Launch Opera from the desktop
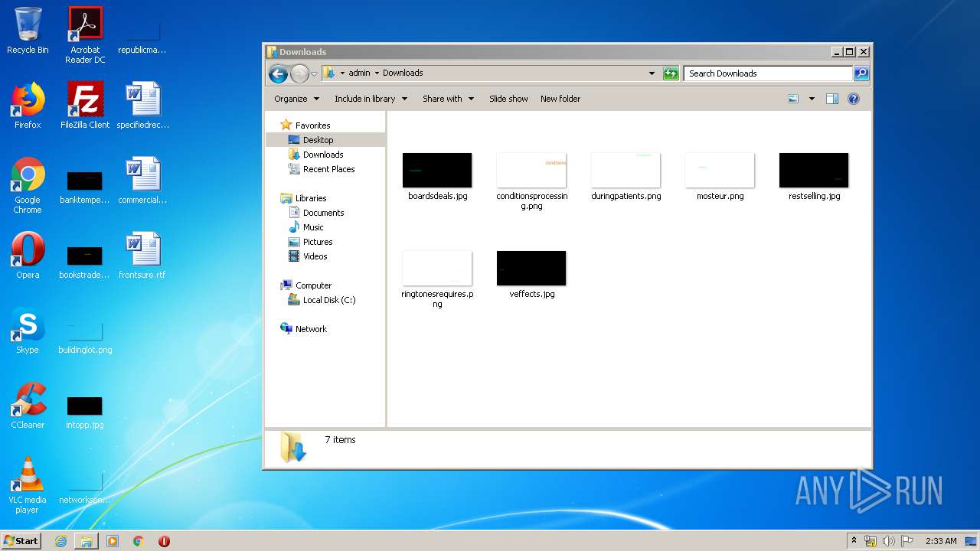The image size is (980, 551). [28, 256]
